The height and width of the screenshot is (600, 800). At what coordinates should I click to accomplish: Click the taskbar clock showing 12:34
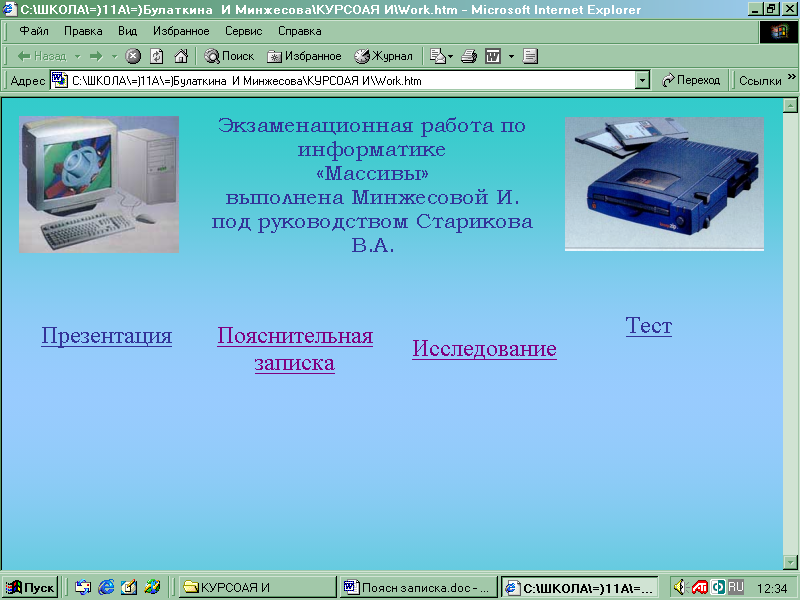point(772,588)
